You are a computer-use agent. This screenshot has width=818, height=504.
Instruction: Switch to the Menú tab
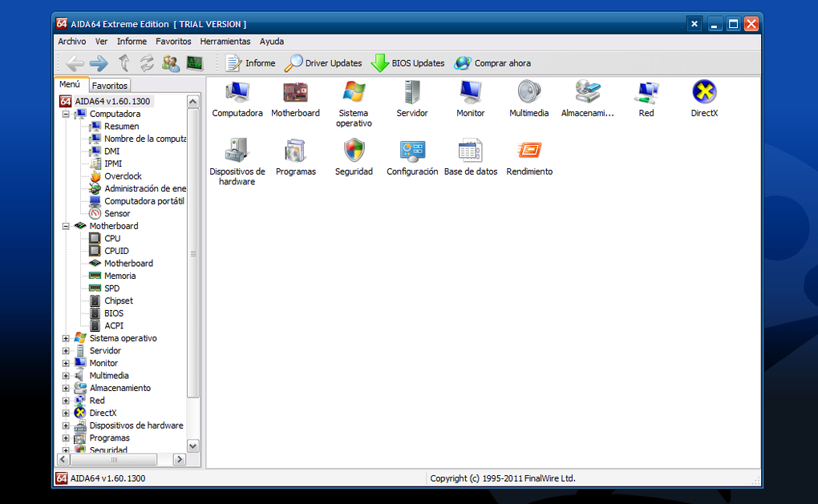[70, 84]
